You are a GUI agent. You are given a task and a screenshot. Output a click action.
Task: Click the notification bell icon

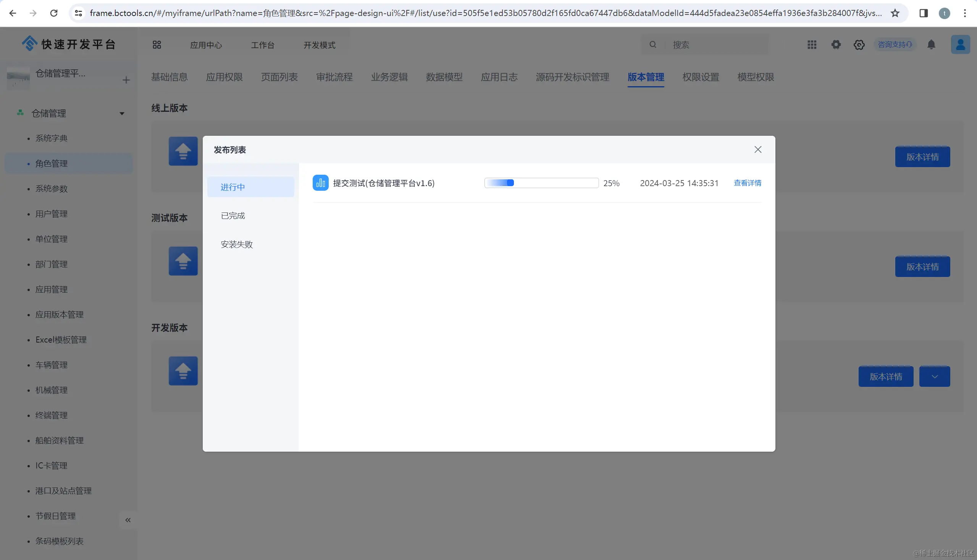[931, 45]
